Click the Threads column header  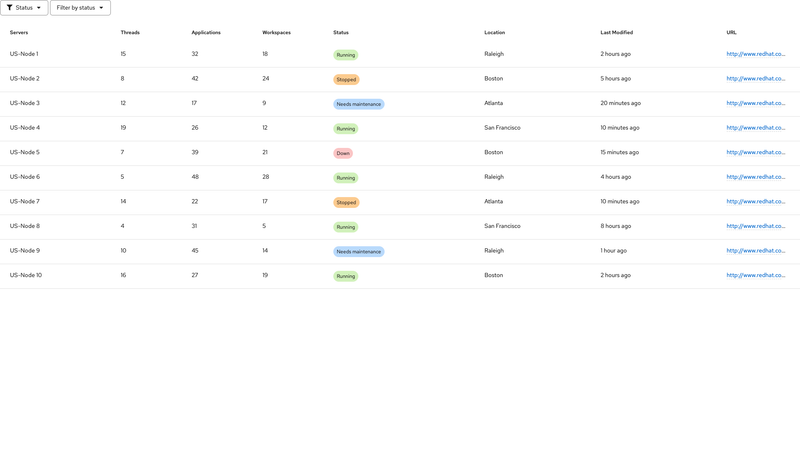point(130,32)
